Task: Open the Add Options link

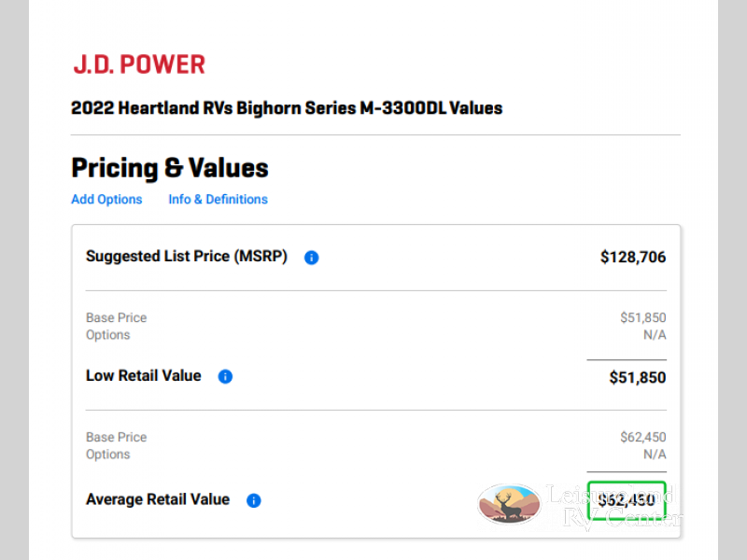Action: pos(106,200)
